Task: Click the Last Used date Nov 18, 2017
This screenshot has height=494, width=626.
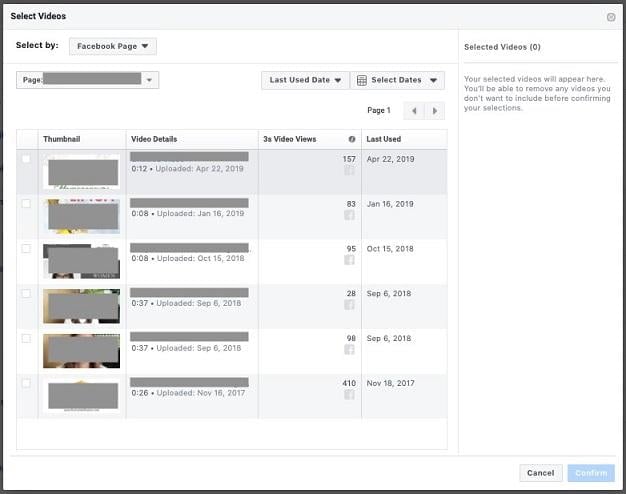Action: (390, 383)
